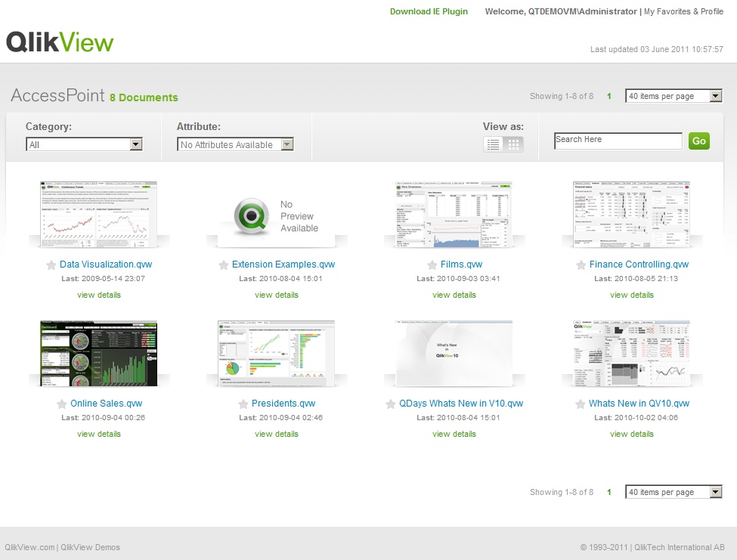The height and width of the screenshot is (560, 737).
Task: Open My Favorites & Profile
Action: (683, 11)
